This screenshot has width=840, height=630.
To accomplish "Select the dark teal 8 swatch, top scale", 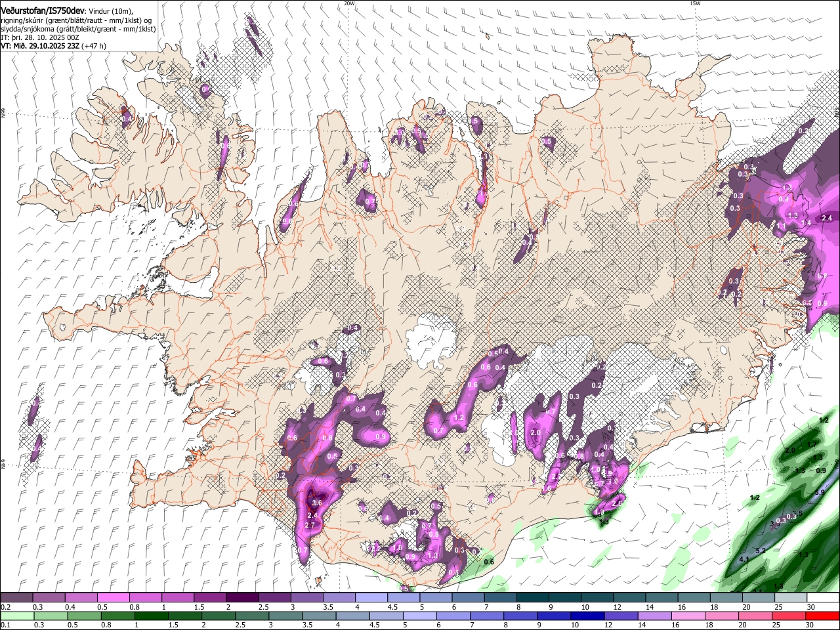I will (x=533, y=597).
